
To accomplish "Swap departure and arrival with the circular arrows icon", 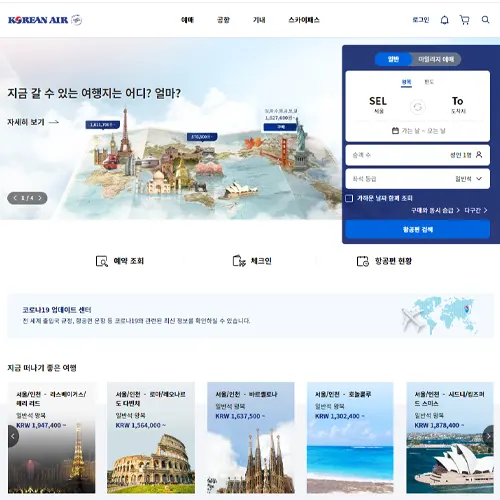I will (x=417, y=107).
